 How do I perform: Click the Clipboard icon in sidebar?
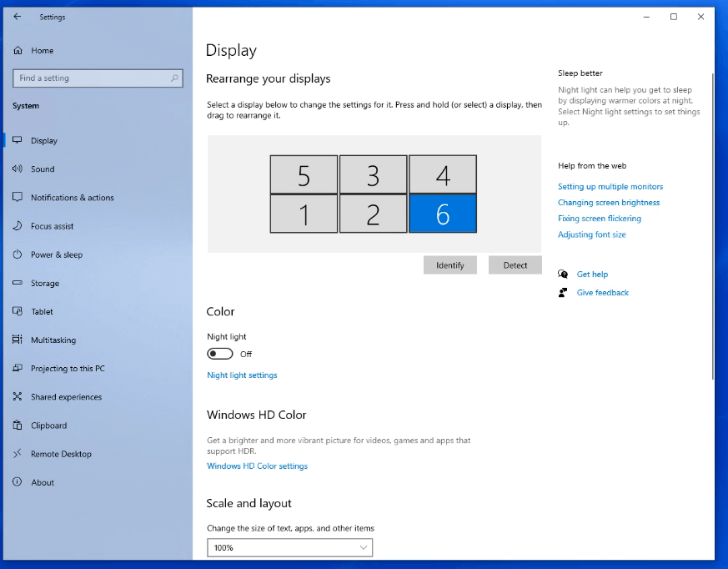point(18,425)
